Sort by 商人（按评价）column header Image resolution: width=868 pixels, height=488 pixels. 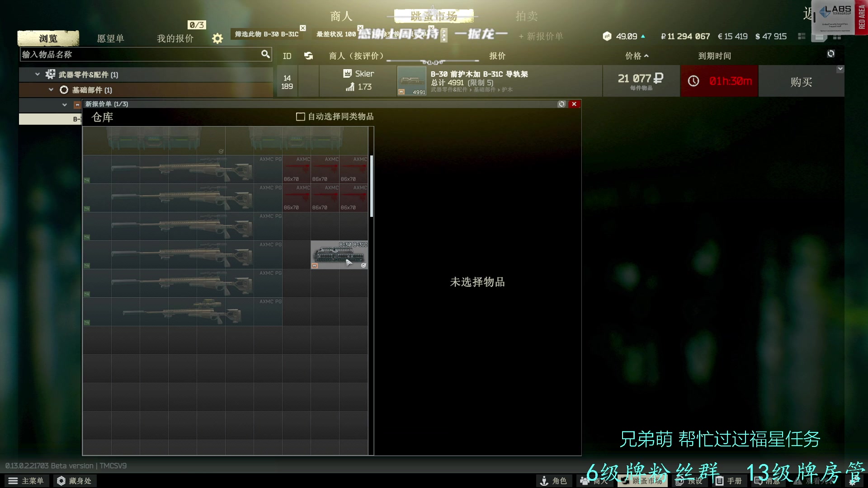click(356, 56)
